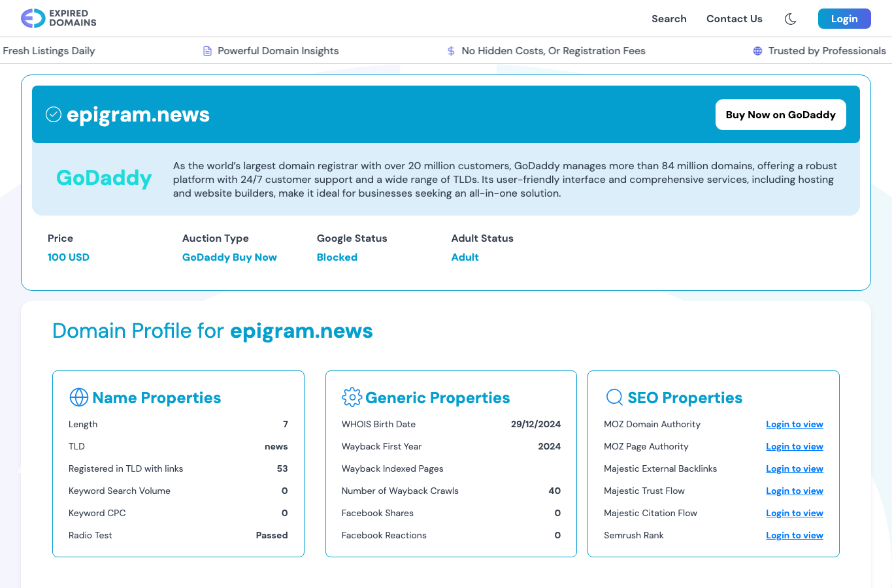Click the document icon beside Powerful Domain Insights
Screen dimensions: 892x588
(x=207, y=51)
